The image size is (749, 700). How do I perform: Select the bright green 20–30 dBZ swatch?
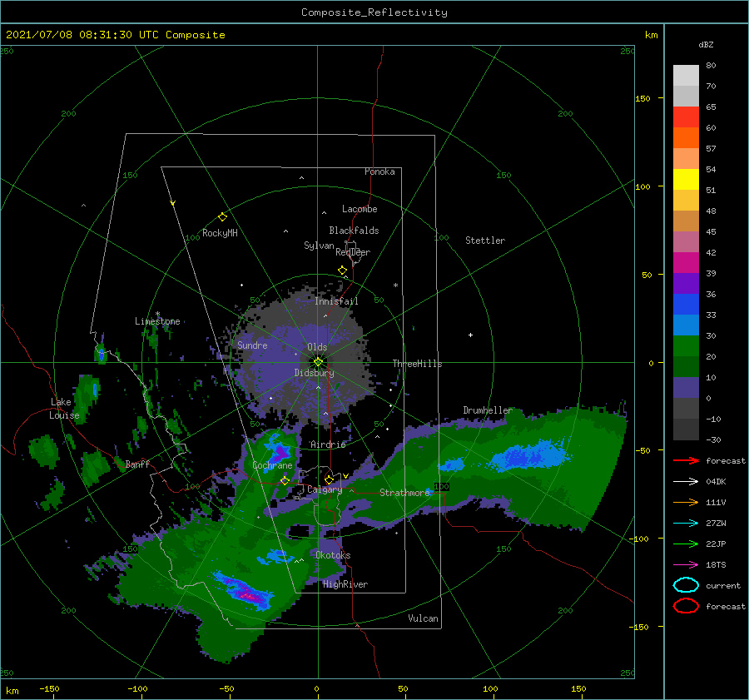click(x=686, y=346)
